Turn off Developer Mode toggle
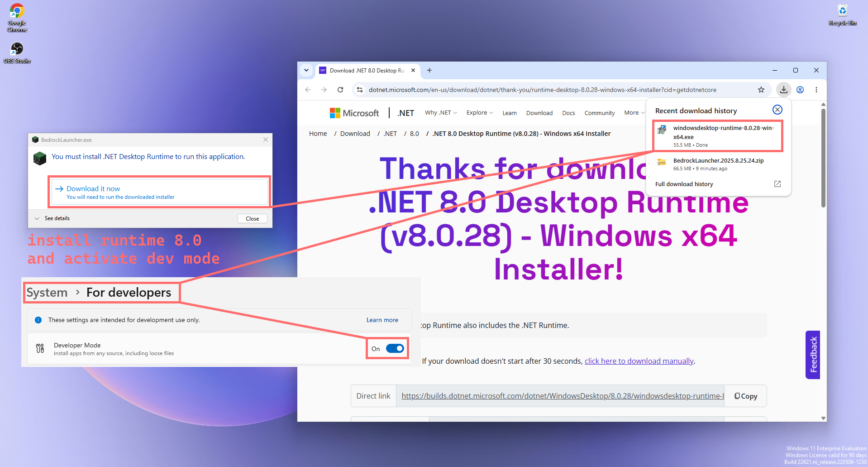The image size is (868, 467). tap(395, 348)
